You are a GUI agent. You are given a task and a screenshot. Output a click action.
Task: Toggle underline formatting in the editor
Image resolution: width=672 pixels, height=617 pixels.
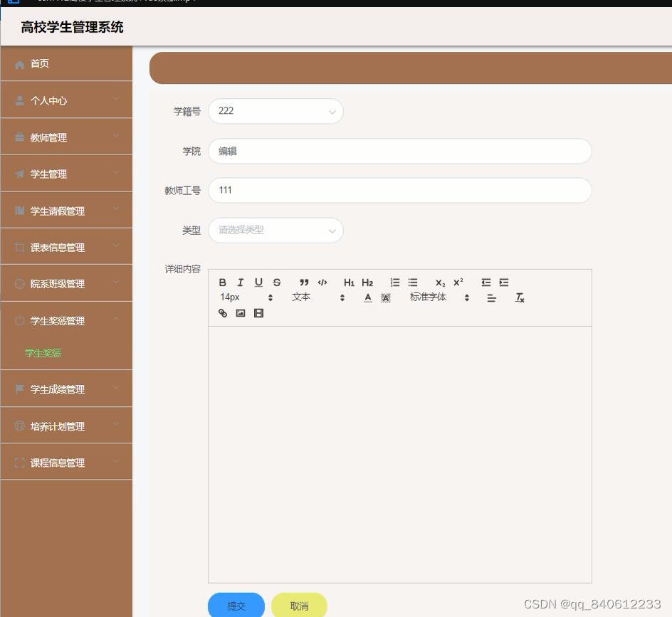coord(258,282)
